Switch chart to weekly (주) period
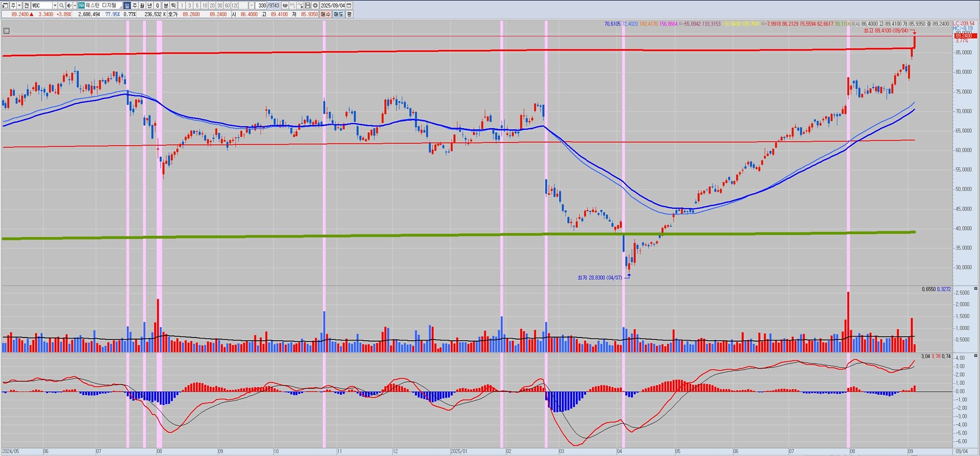The height and width of the screenshot is (456, 980). point(135,6)
